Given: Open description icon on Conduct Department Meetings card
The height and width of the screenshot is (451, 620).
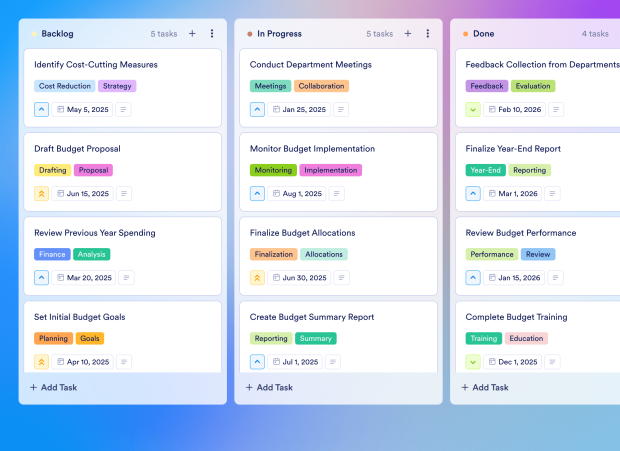Looking at the screenshot, I should [337, 110].
